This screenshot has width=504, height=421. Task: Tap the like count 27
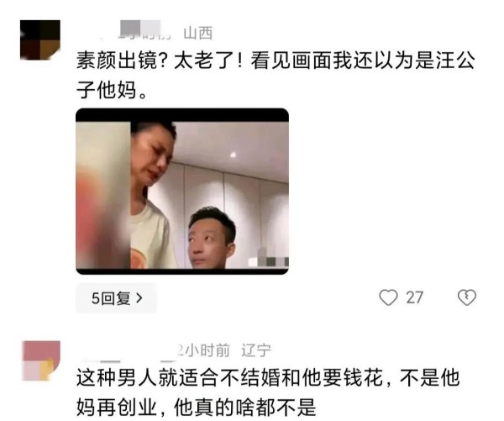click(x=414, y=297)
